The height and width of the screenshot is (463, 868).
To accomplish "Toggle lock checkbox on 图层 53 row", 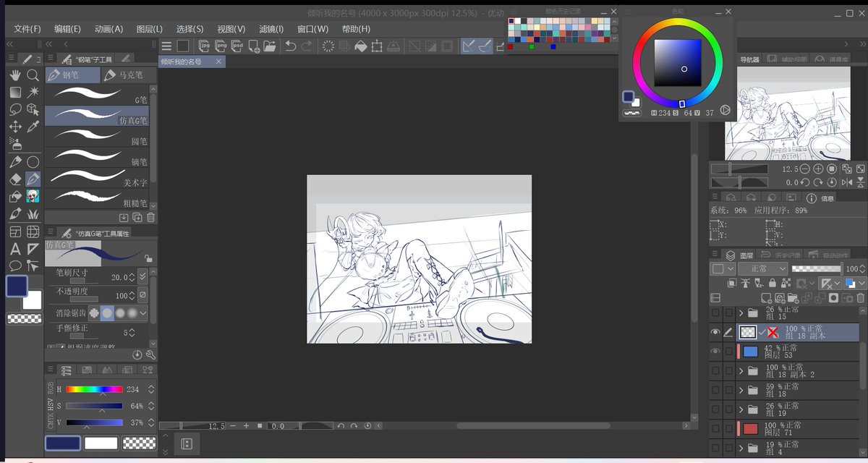I will point(728,352).
